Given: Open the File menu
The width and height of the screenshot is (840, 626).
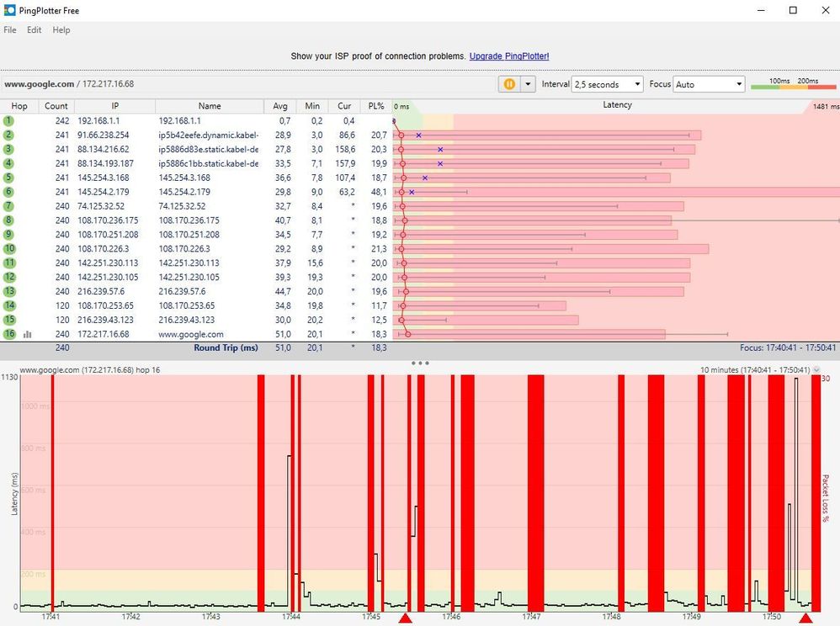Looking at the screenshot, I should (x=9, y=30).
